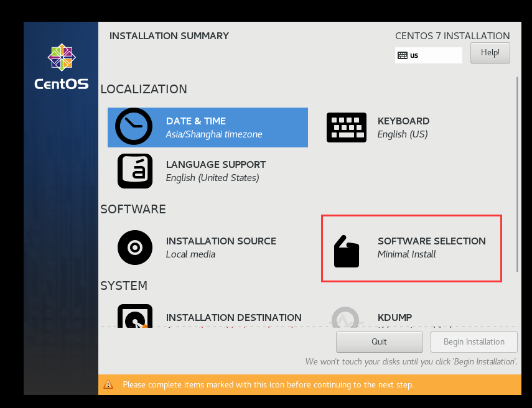Click the Installation Source disc icon
Viewport: 532px width, 408px height.
click(135, 248)
